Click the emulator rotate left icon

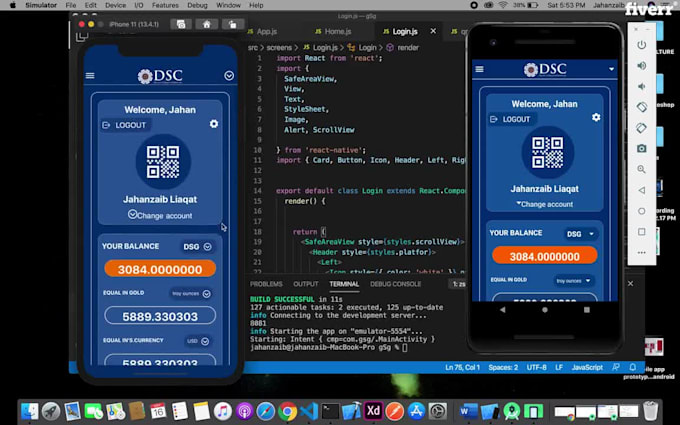641,107
